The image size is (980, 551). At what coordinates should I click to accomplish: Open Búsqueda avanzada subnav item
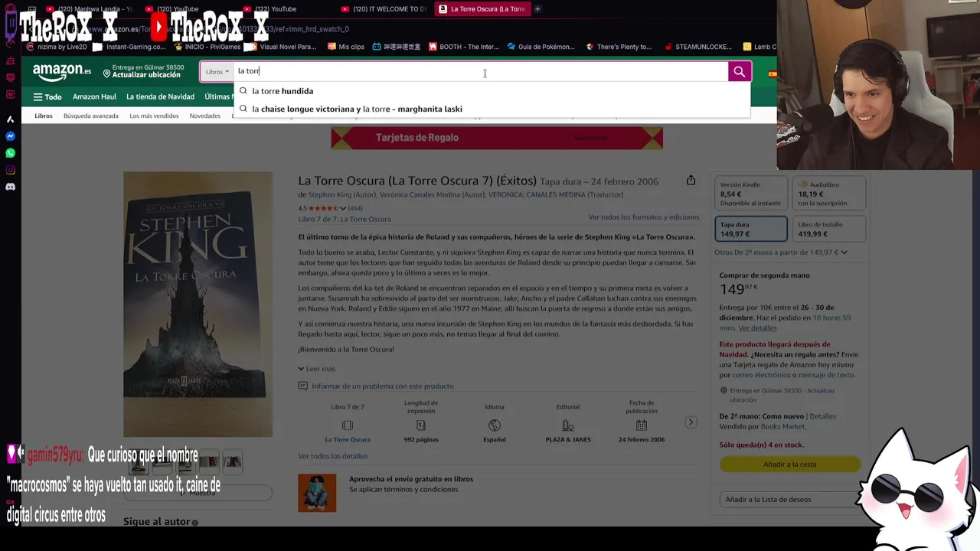(90, 116)
